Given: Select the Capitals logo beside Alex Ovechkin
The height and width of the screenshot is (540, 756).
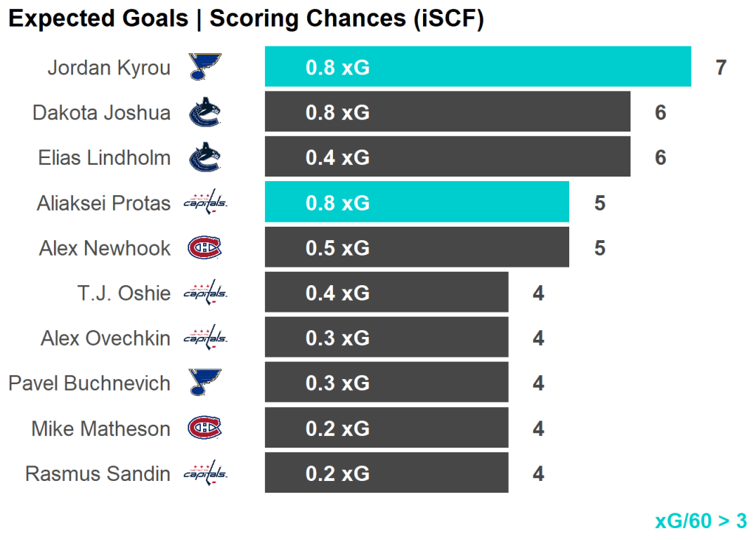Looking at the screenshot, I should coord(205,338).
